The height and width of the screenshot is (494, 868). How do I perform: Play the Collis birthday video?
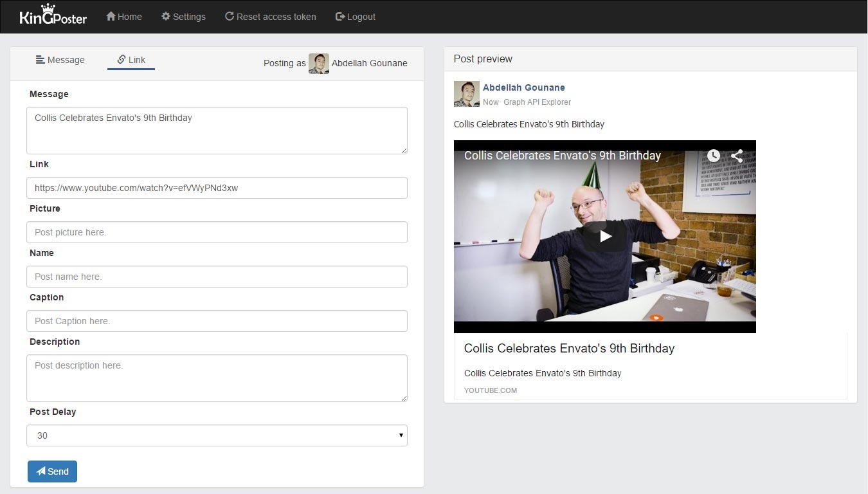point(605,236)
